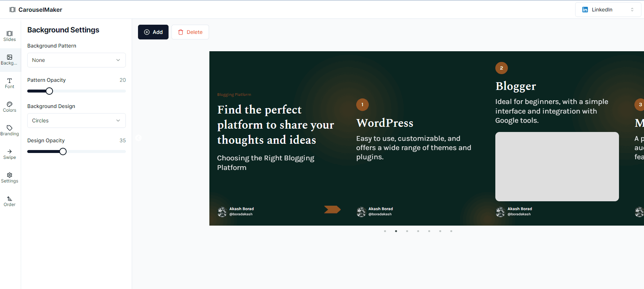Click the 'Blogging Platform' tagline text
The image size is (644, 289).
click(x=234, y=95)
